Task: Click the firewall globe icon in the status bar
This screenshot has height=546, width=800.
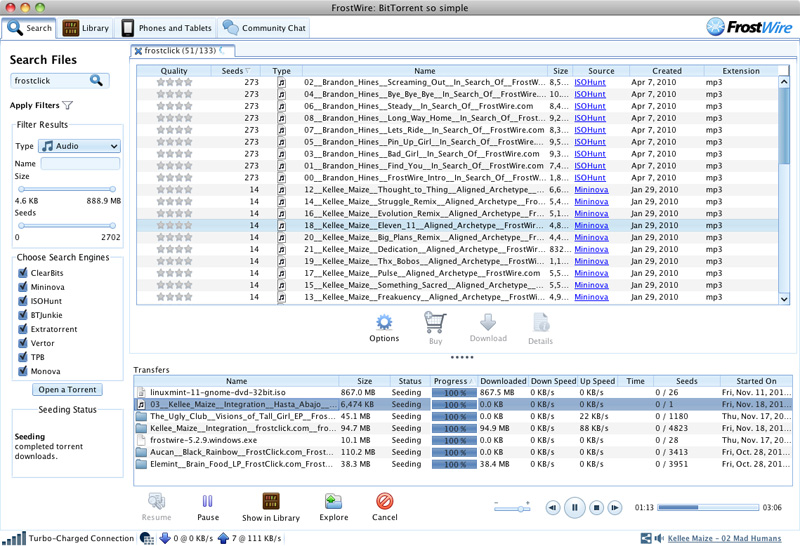Action: (x=147, y=538)
